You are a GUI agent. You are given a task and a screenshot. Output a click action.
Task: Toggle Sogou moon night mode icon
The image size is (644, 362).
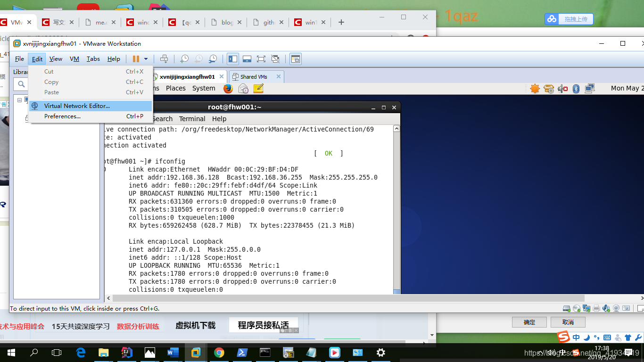pos(586,337)
